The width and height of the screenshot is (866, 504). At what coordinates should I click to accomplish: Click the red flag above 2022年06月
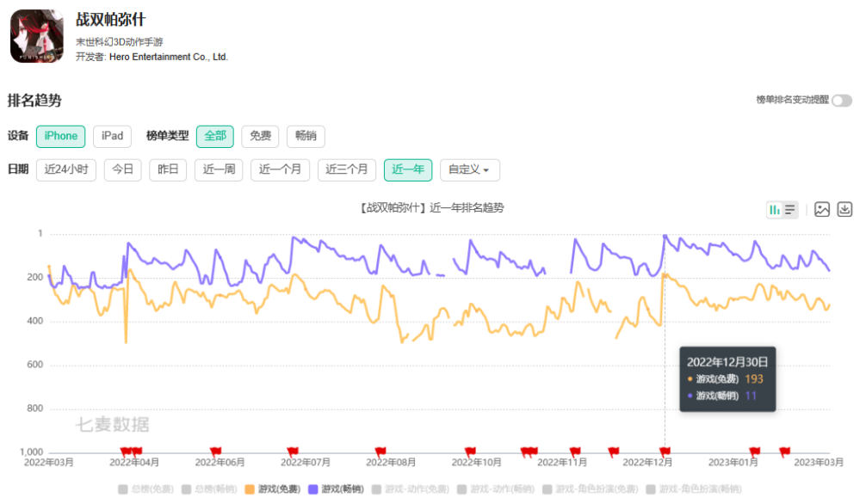pyautogui.click(x=215, y=452)
